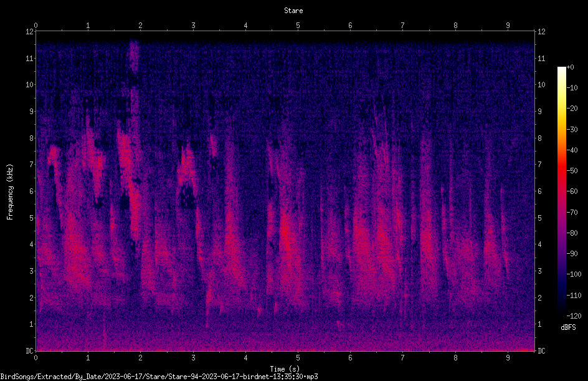Click the DC label on the left axis
The height and width of the screenshot is (381, 588).
30,350
